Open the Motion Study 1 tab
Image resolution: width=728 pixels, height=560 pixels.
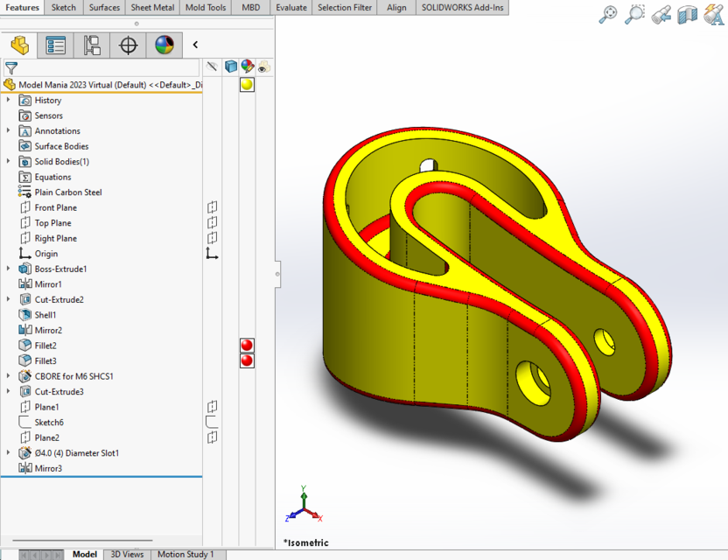[186, 554]
